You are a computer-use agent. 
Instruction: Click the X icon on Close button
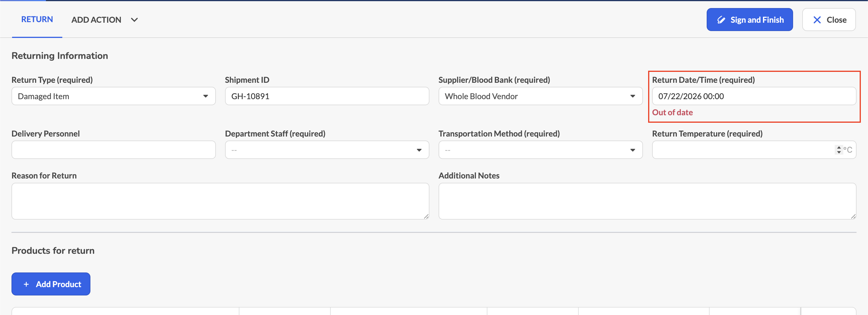817,20
